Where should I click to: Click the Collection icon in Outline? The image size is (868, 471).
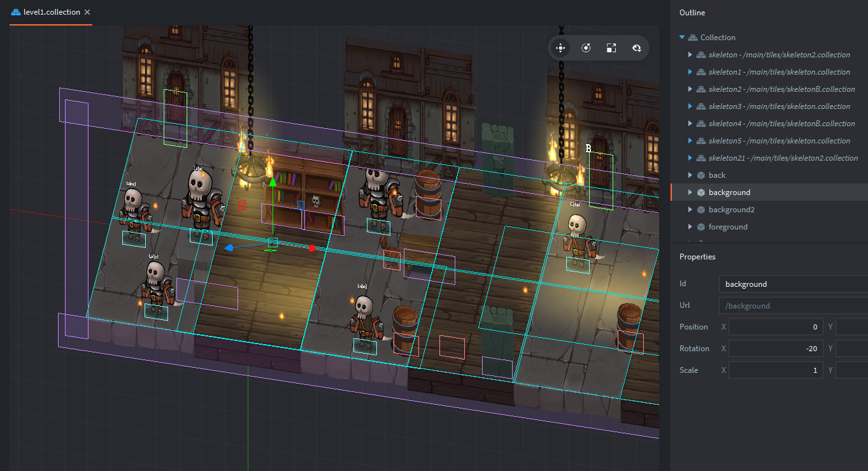[693, 38]
